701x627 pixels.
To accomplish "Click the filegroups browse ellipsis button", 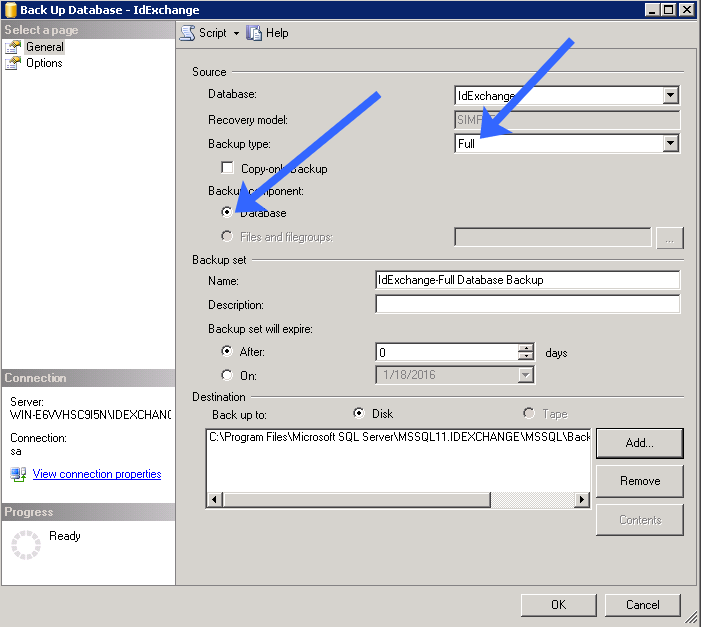I will tap(669, 237).
